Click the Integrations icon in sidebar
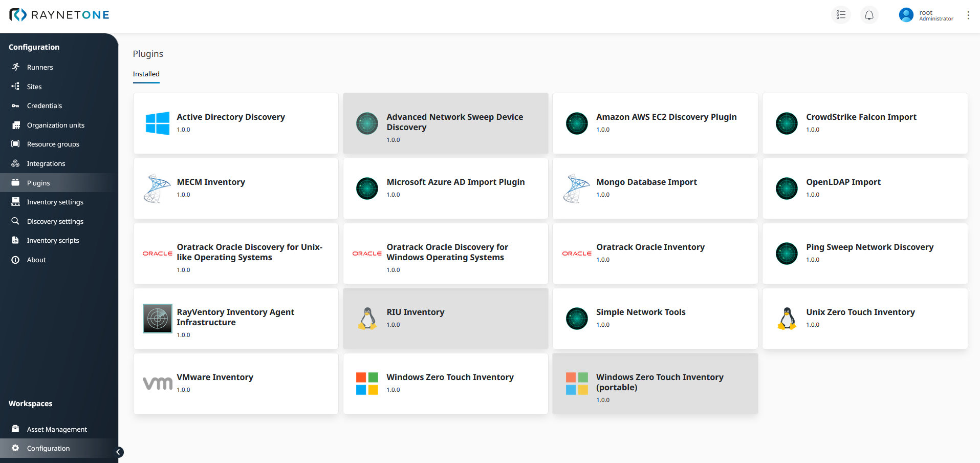 (x=15, y=163)
